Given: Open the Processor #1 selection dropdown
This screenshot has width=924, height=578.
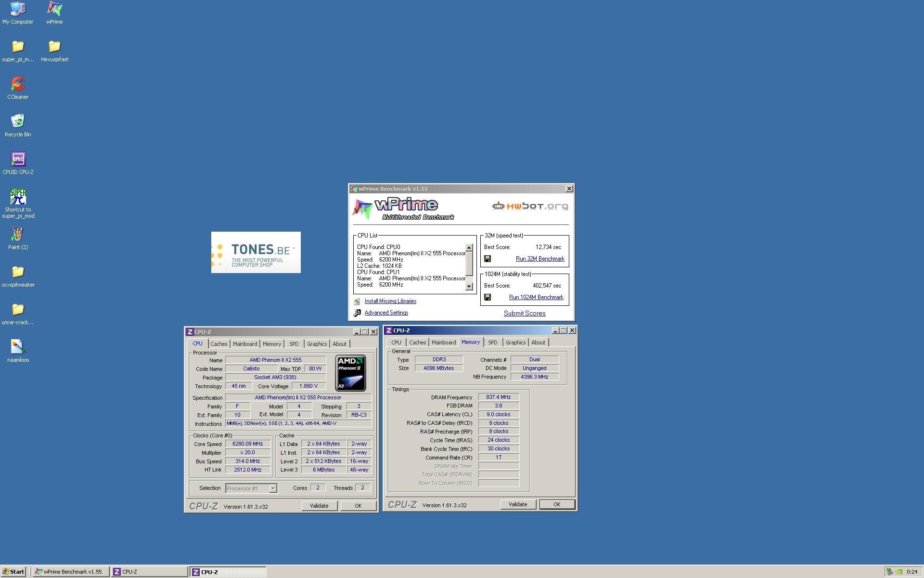Looking at the screenshot, I should pos(272,488).
